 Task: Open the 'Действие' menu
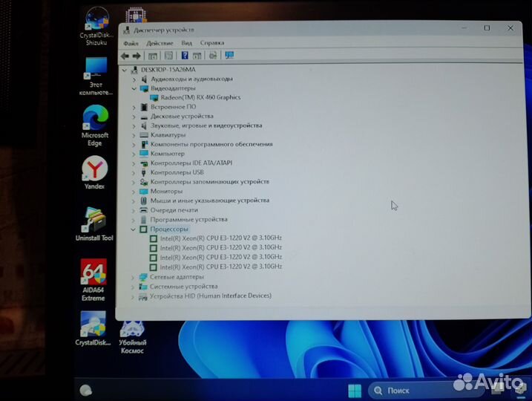pyautogui.click(x=160, y=43)
